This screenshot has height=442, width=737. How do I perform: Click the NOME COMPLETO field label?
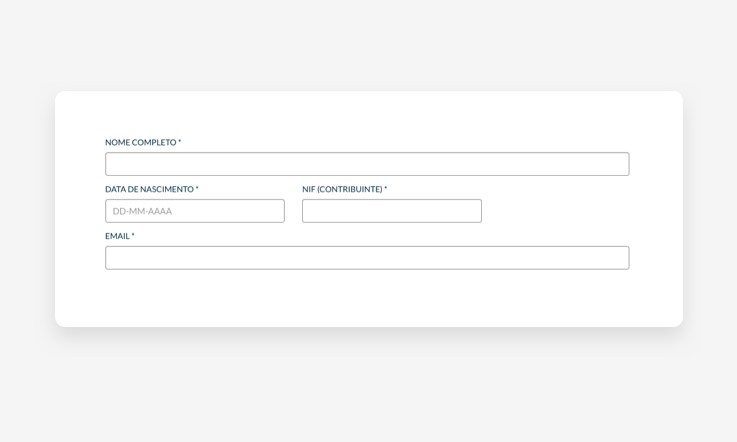click(140, 143)
